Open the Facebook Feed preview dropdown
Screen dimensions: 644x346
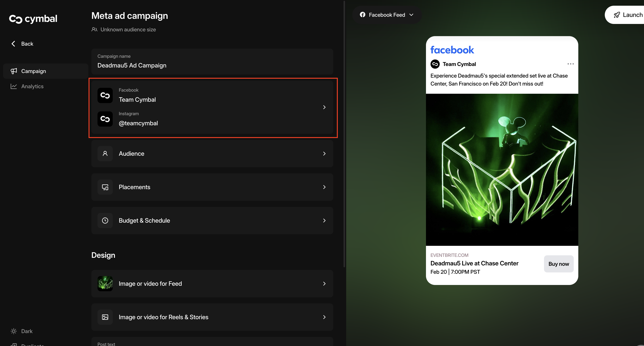[x=387, y=15]
